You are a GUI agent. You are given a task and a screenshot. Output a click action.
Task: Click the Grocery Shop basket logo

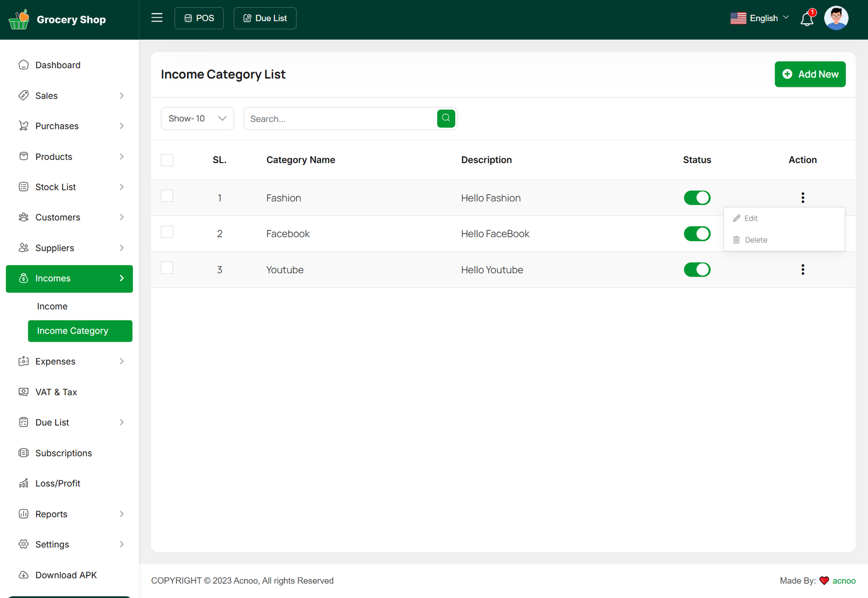pyautogui.click(x=19, y=20)
